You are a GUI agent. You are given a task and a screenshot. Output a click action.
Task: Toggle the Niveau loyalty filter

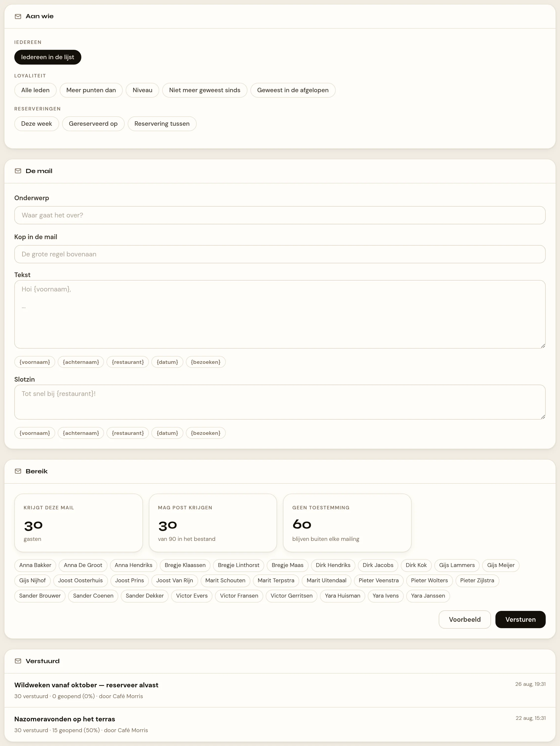[x=142, y=90]
